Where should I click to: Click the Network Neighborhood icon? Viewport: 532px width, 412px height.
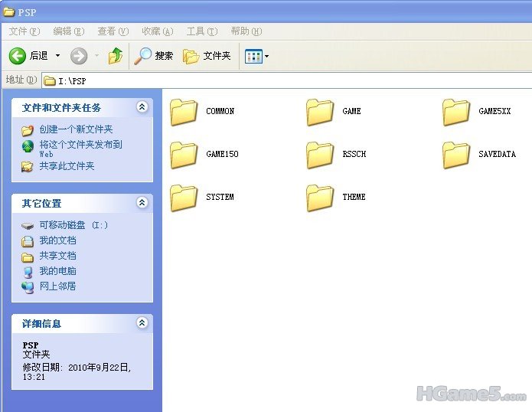point(28,287)
